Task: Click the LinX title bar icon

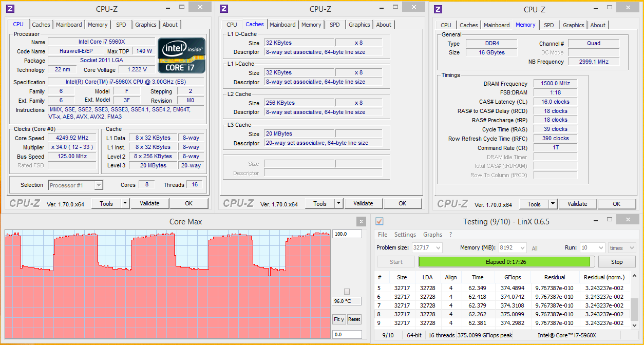Action: pyautogui.click(x=380, y=221)
